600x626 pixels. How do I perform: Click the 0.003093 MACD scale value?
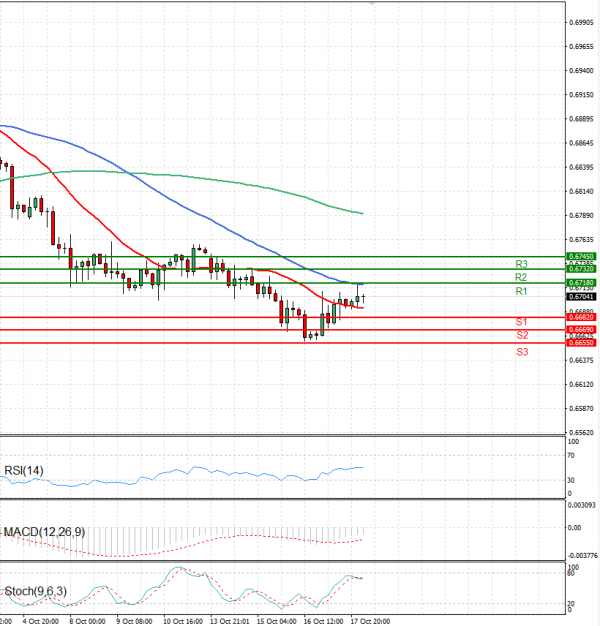coord(582,505)
